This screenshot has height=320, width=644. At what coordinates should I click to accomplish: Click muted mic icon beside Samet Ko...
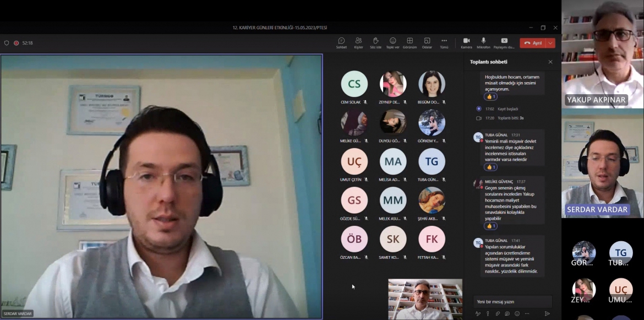[405, 257]
